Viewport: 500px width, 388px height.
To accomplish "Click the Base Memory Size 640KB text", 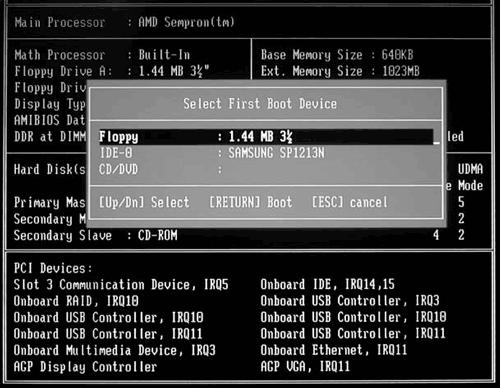I will (337, 55).
